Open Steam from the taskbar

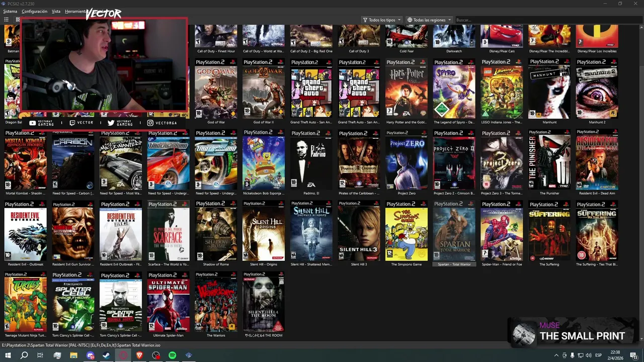pos(107,355)
